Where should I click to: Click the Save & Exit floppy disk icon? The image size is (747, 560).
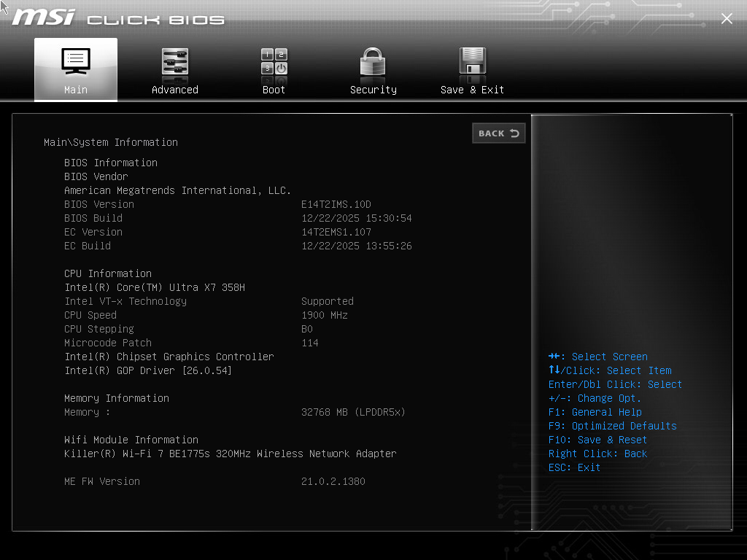pyautogui.click(x=472, y=62)
